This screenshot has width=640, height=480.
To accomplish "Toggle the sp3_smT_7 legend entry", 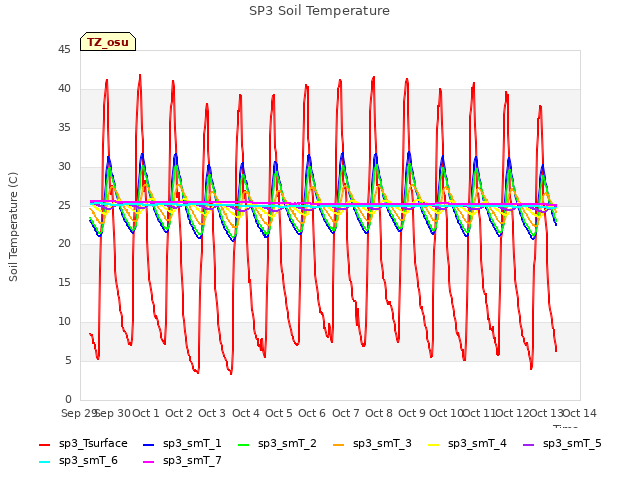I will (182, 461).
